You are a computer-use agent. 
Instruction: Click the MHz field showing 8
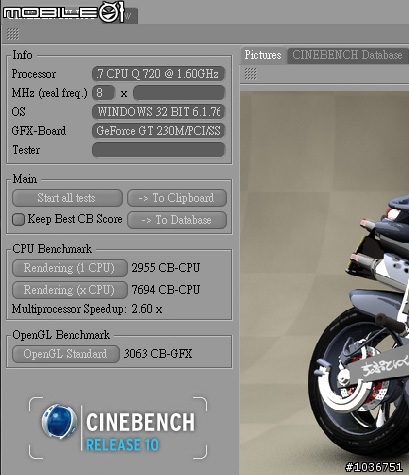click(x=103, y=92)
